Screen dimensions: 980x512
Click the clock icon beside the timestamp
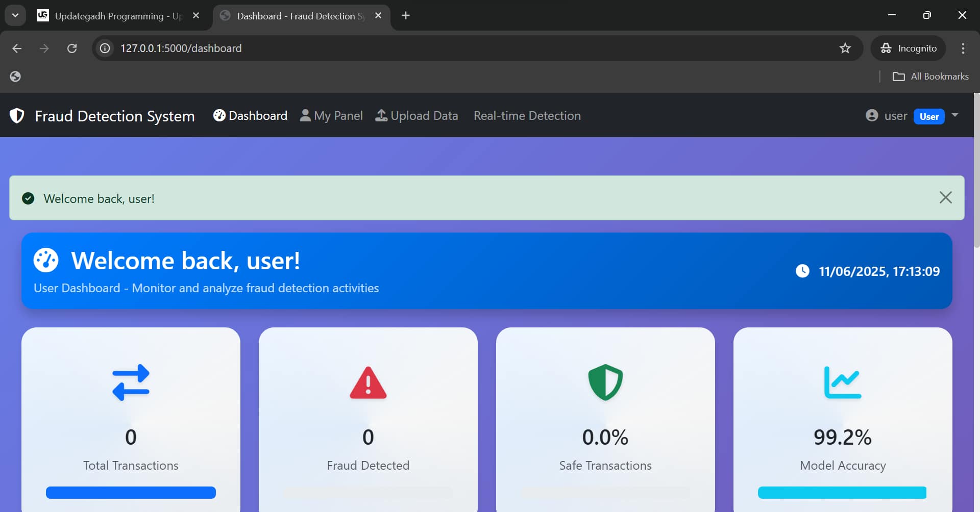[802, 271]
